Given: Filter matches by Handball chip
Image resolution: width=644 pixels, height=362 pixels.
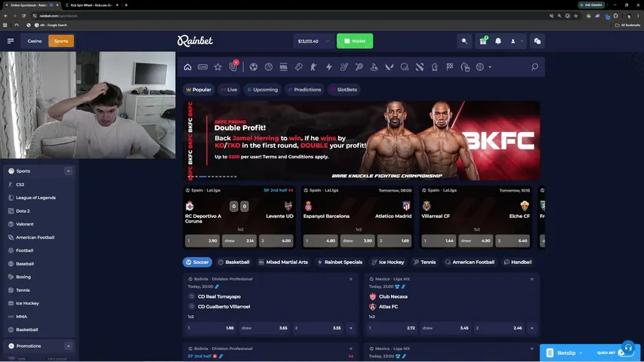Looking at the screenshot, I should pyautogui.click(x=518, y=262).
